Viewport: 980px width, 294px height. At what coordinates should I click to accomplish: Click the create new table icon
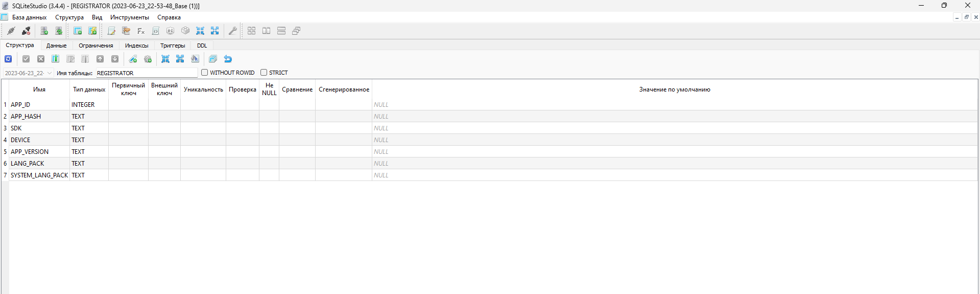[78, 31]
